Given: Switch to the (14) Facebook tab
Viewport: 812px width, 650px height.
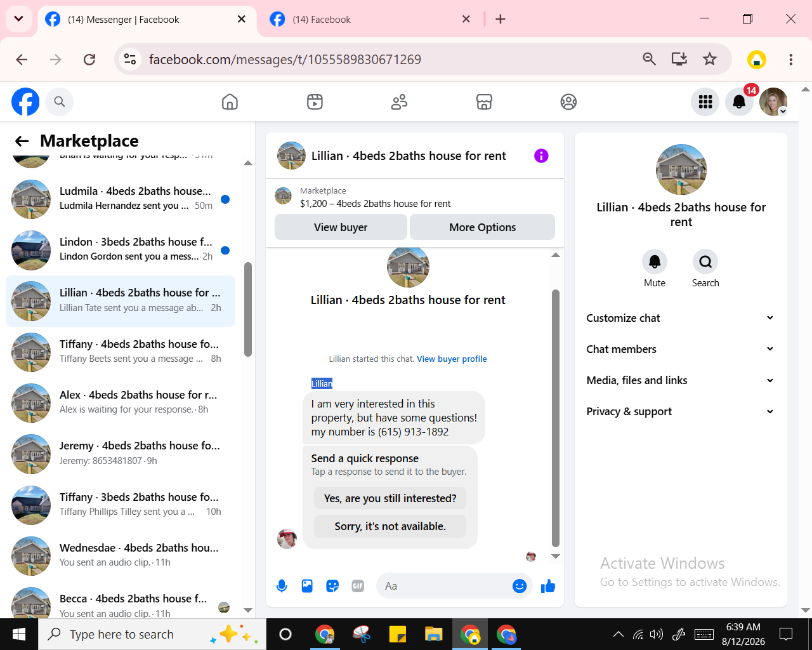Looking at the screenshot, I should (370, 20).
